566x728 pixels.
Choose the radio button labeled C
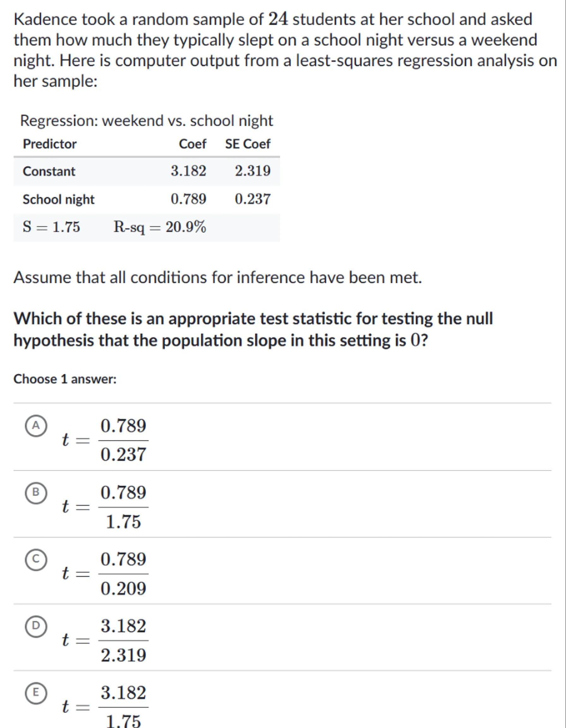click(36, 559)
